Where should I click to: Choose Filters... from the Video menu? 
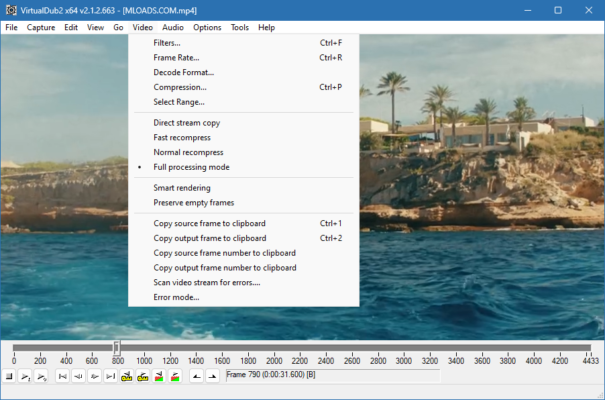[243, 43]
